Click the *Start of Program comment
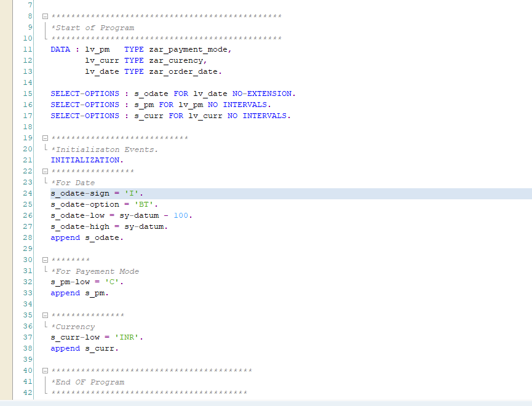Screen dimensions: 532x406 92,28
